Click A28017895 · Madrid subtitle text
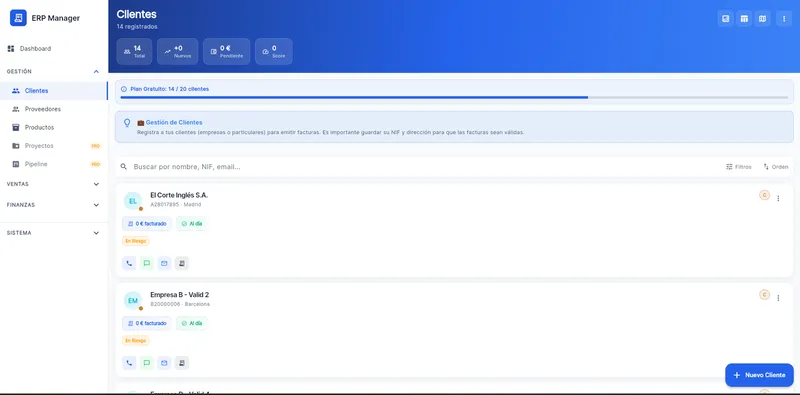Viewport: 800px width, 395px height. 176,205
